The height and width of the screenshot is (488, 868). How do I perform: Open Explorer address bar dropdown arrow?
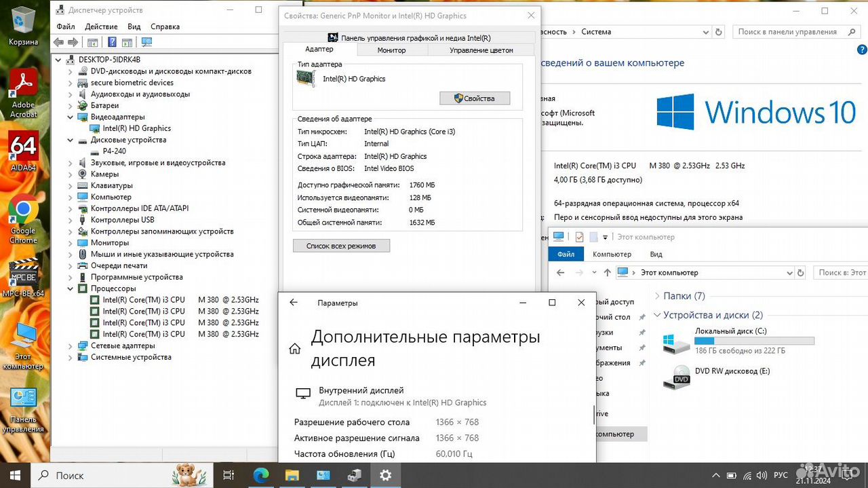(789, 272)
